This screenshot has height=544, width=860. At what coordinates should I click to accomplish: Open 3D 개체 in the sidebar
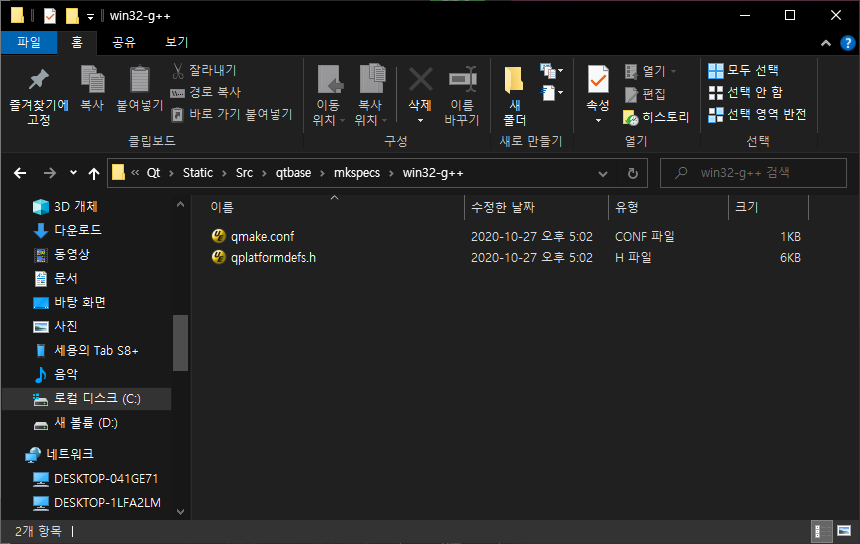(x=65, y=207)
